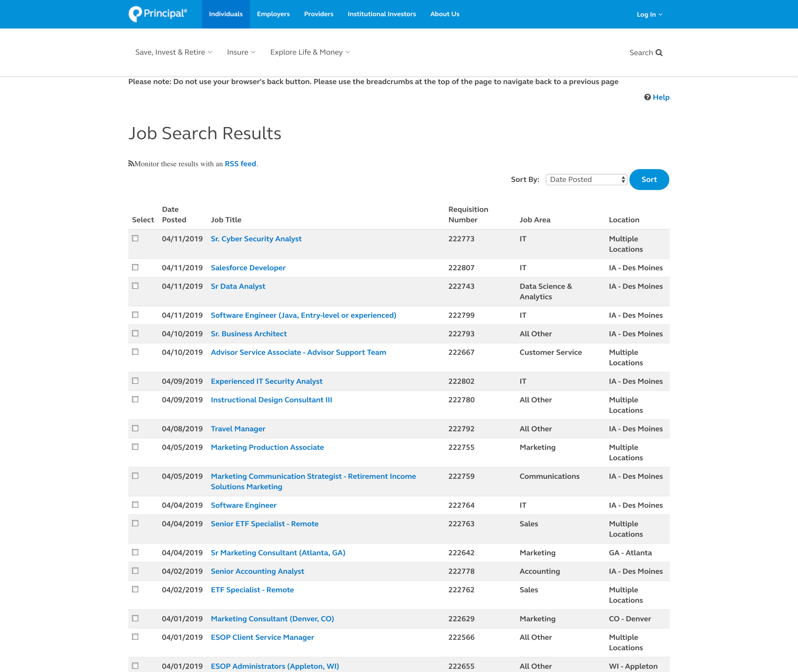Switch to the Employers tab
The width and height of the screenshot is (798, 672).
pos(273,14)
